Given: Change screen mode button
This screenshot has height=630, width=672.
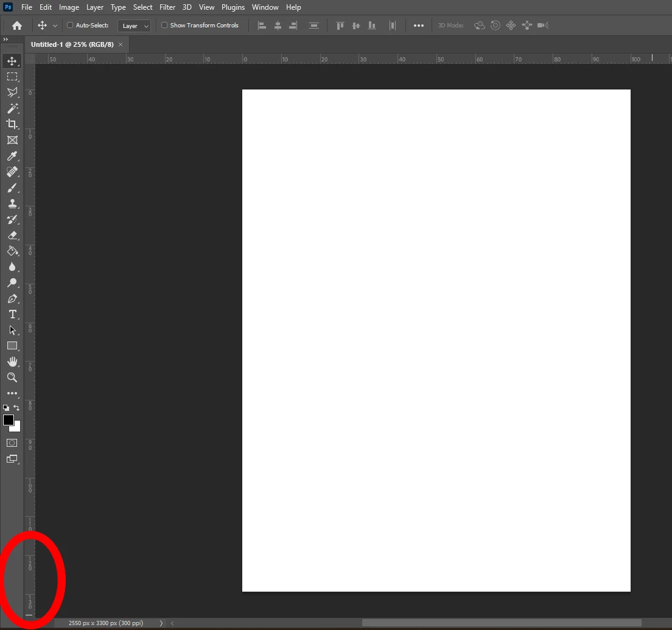Looking at the screenshot, I should click(12, 459).
